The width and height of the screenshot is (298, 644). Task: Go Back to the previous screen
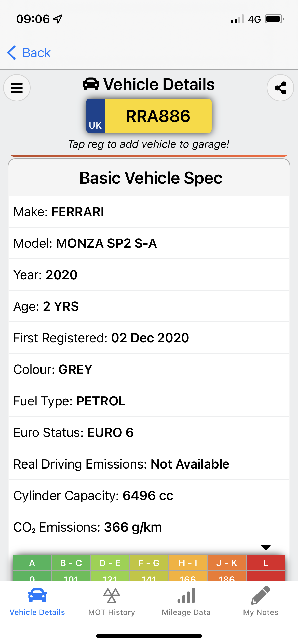click(x=29, y=53)
